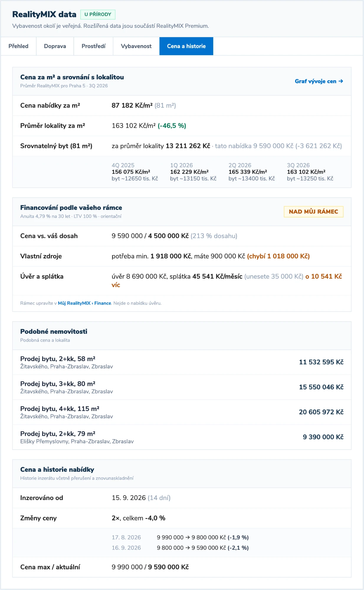Click the RealityMIX data heading
The image size is (364, 590).
pyautogui.click(x=44, y=14)
